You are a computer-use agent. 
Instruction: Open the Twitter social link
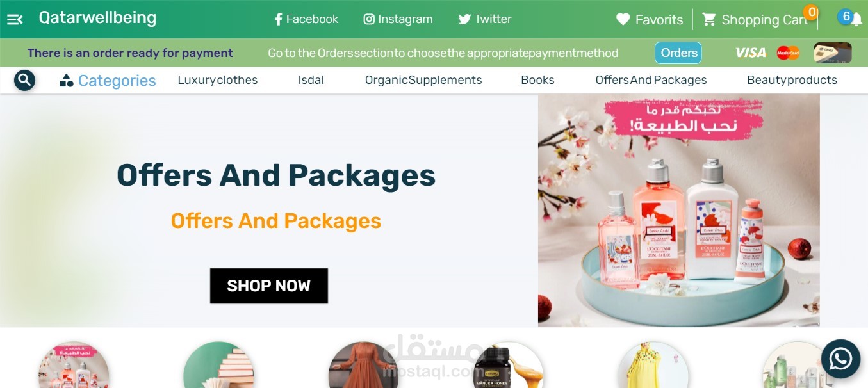click(485, 19)
